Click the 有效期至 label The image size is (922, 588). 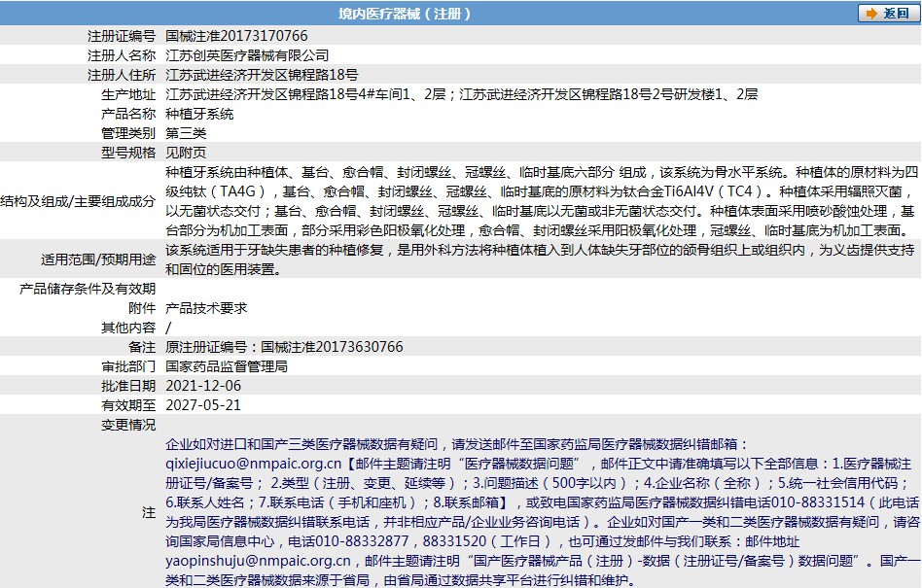[128, 405]
